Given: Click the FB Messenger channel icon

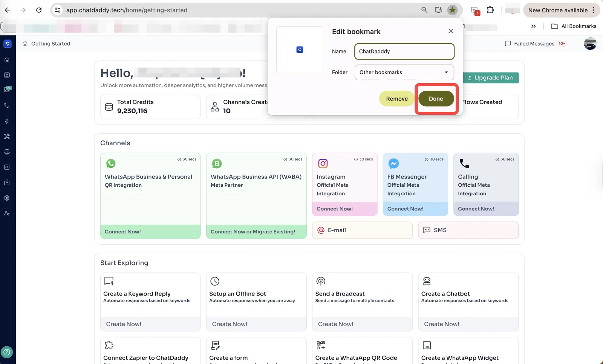Looking at the screenshot, I should (393, 164).
